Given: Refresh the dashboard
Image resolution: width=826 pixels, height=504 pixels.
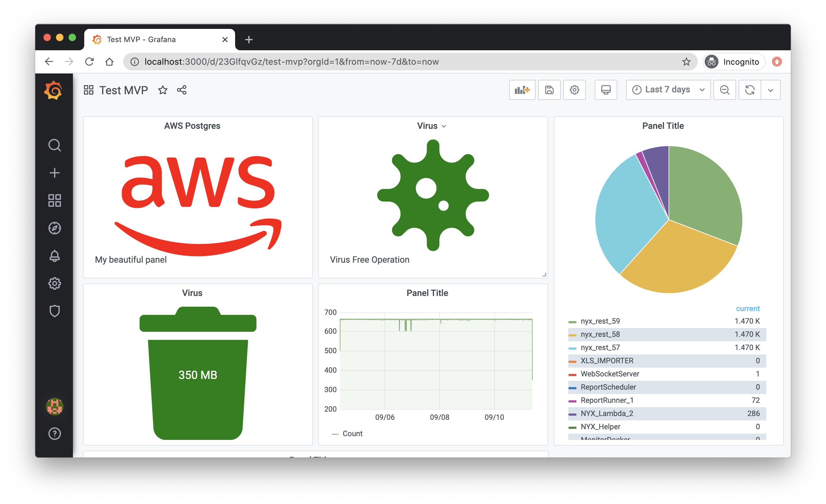Looking at the screenshot, I should [x=750, y=90].
